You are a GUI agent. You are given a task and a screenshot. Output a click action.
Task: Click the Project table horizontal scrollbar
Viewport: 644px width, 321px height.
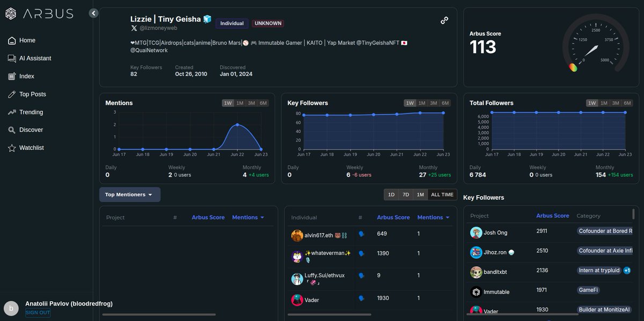click(159, 315)
